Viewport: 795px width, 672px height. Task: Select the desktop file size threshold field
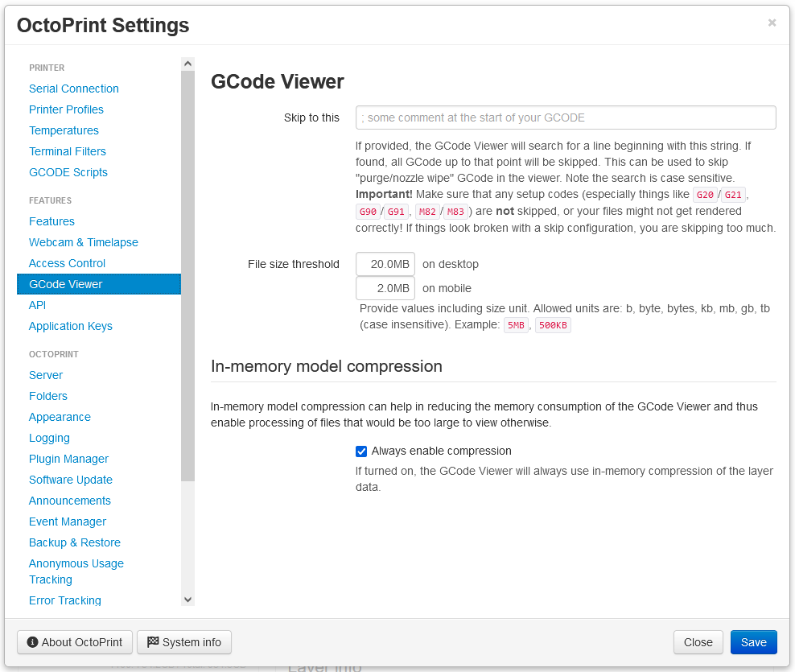pyautogui.click(x=385, y=263)
